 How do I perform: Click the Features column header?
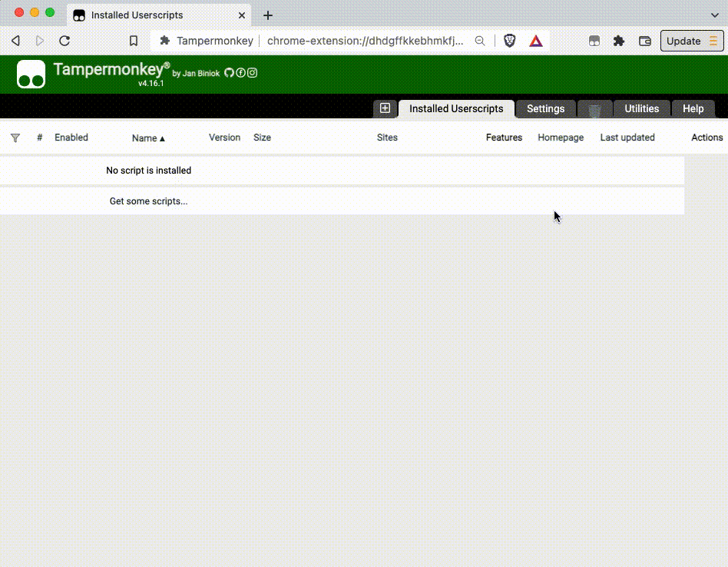tap(504, 138)
